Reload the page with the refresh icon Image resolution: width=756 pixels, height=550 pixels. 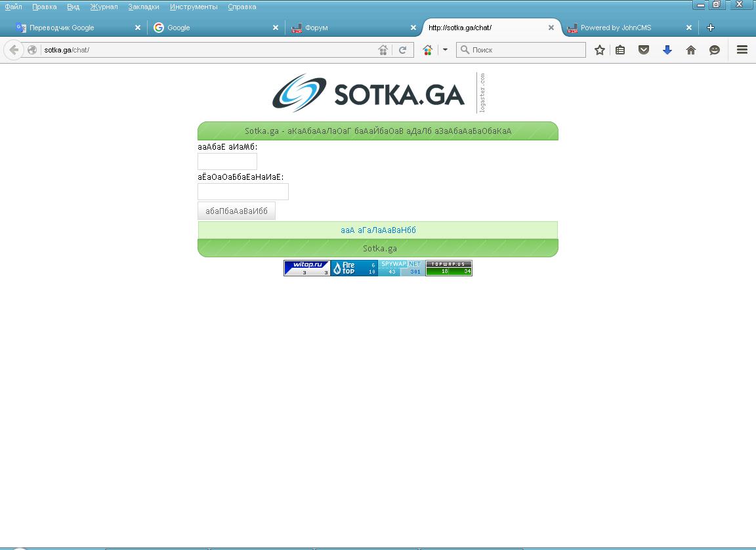(402, 50)
